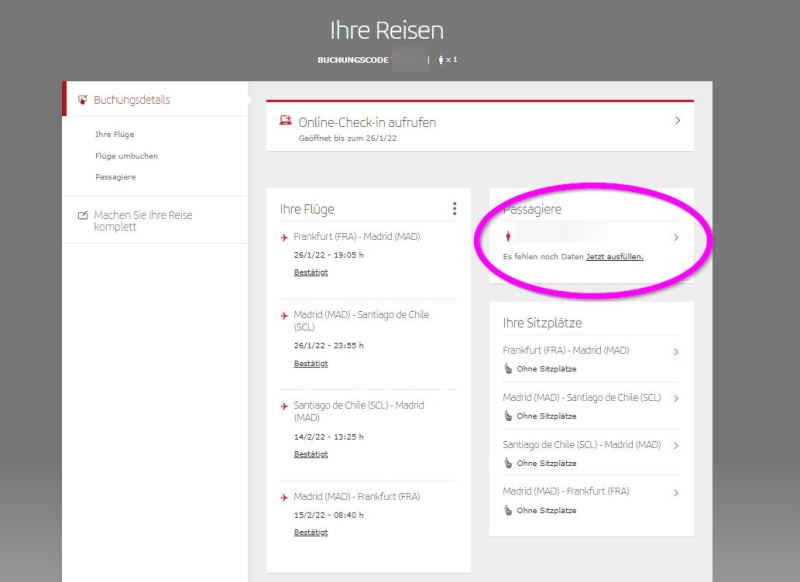The height and width of the screenshot is (582, 800).
Task: Open seat selection chevron for Santiago de Chile - Madrid
Action: (676, 445)
